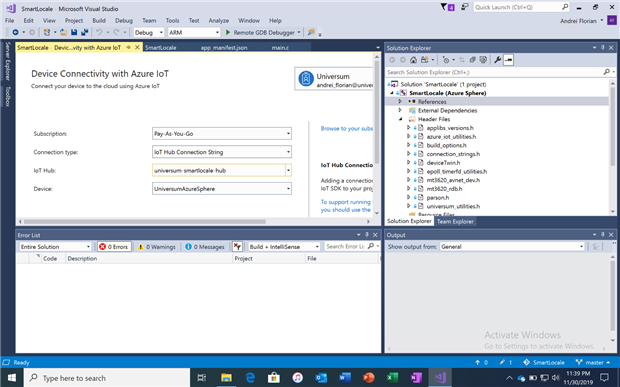This screenshot has height=387, width=620.
Task: Click the Solution and Folders view switch icon
Action: pos(425,60)
